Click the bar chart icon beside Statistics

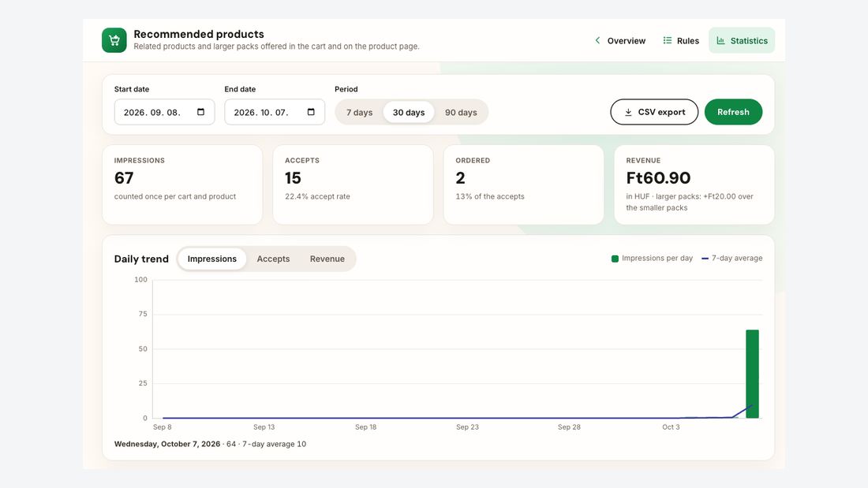coord(720,40)
